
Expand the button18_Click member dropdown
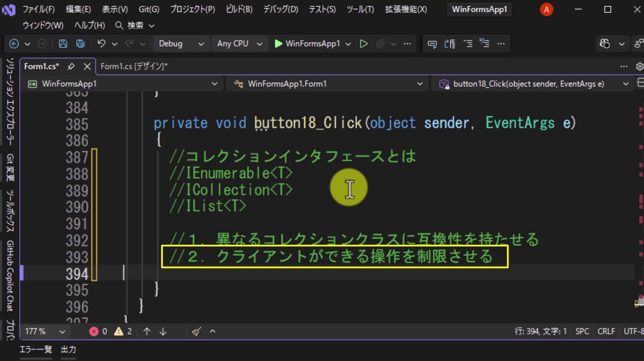[533, 84]
